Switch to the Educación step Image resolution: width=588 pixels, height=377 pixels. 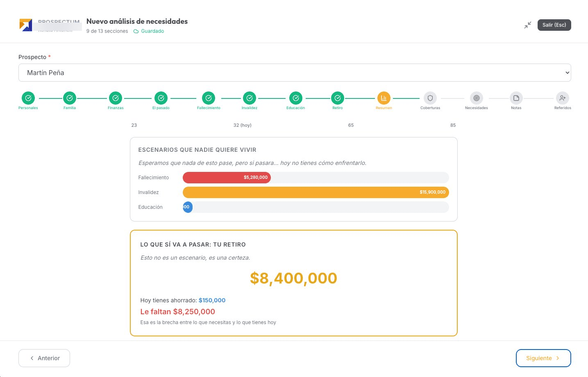click(x=295, y=98)
